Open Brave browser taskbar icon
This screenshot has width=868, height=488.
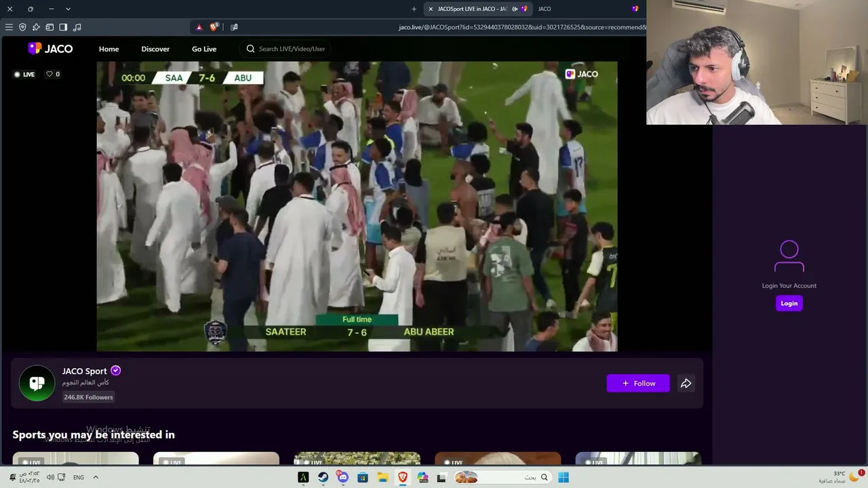pyautogui.click(x=403, y=477)
